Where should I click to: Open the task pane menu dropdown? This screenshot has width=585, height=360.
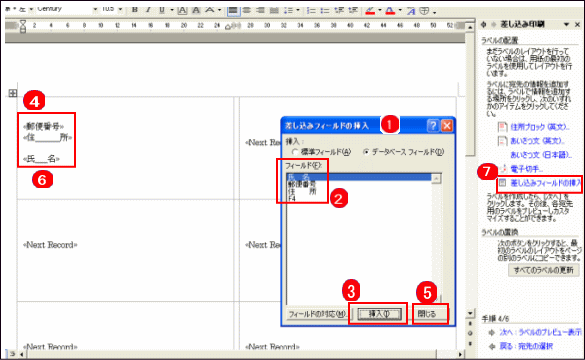point(566,24)
